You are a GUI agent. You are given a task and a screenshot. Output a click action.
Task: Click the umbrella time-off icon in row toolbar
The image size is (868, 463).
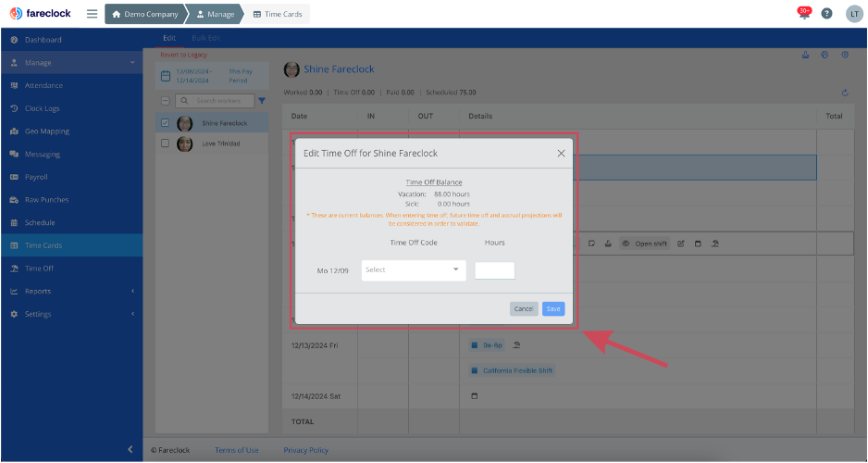coord(715,244)
